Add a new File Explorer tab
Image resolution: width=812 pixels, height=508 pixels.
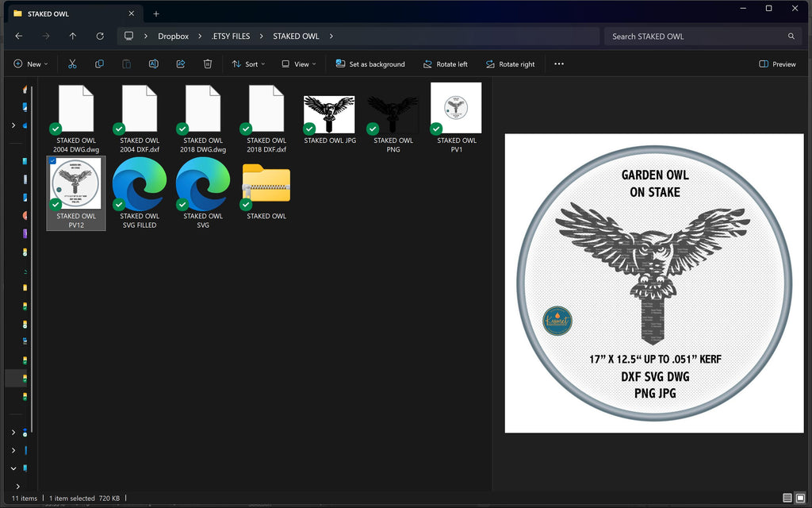156,14
